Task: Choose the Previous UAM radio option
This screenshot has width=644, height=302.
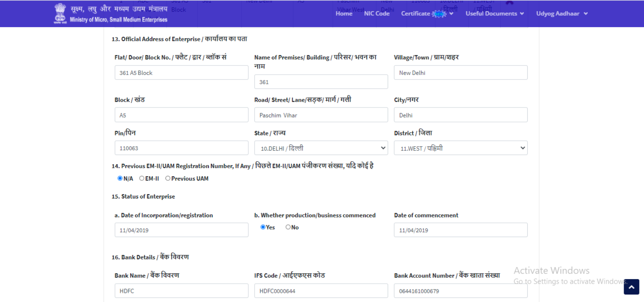Action: [x=168, y=178]
